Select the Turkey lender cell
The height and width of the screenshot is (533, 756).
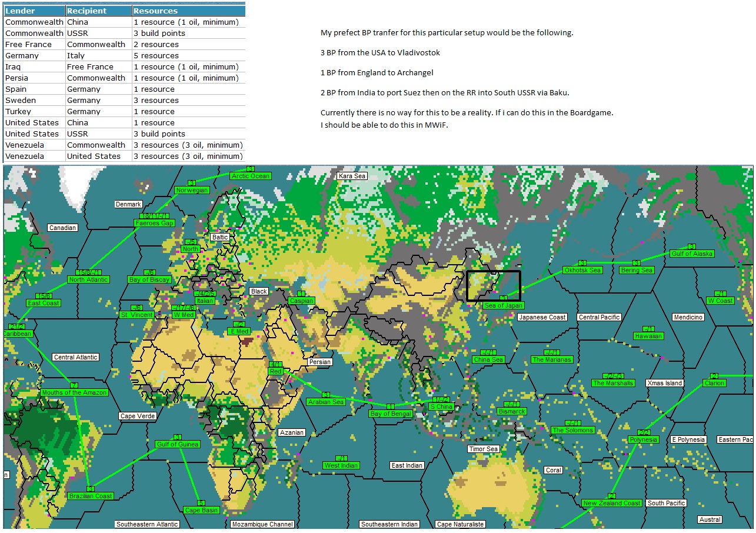tap(34, 111)
